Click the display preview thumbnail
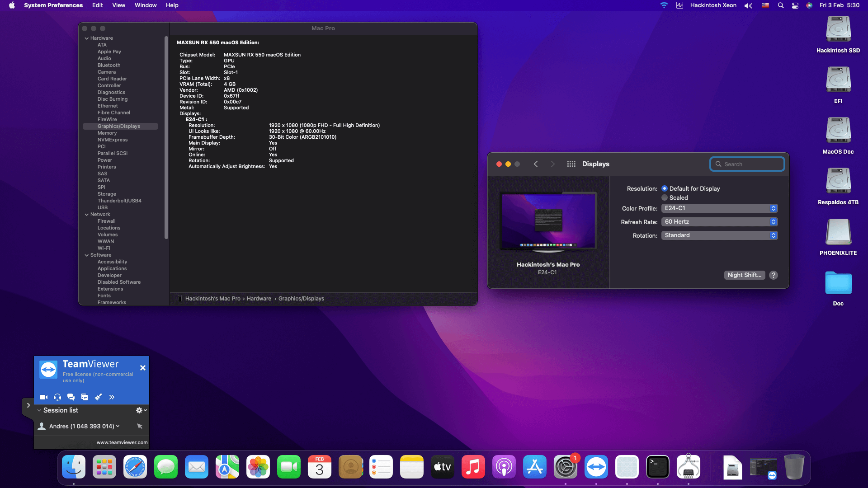The width and height of the screenshot is (868, 488). click(x=548, y=221)
